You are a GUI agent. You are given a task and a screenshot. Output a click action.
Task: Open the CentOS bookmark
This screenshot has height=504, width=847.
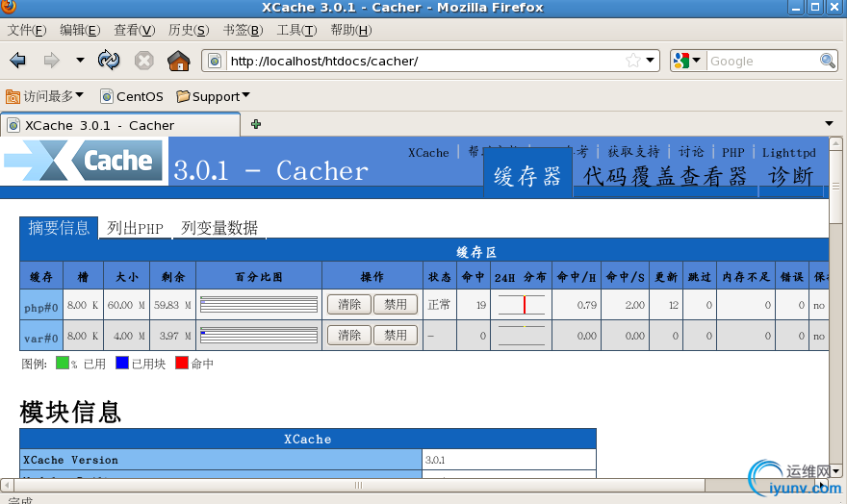tap(132, 96)
